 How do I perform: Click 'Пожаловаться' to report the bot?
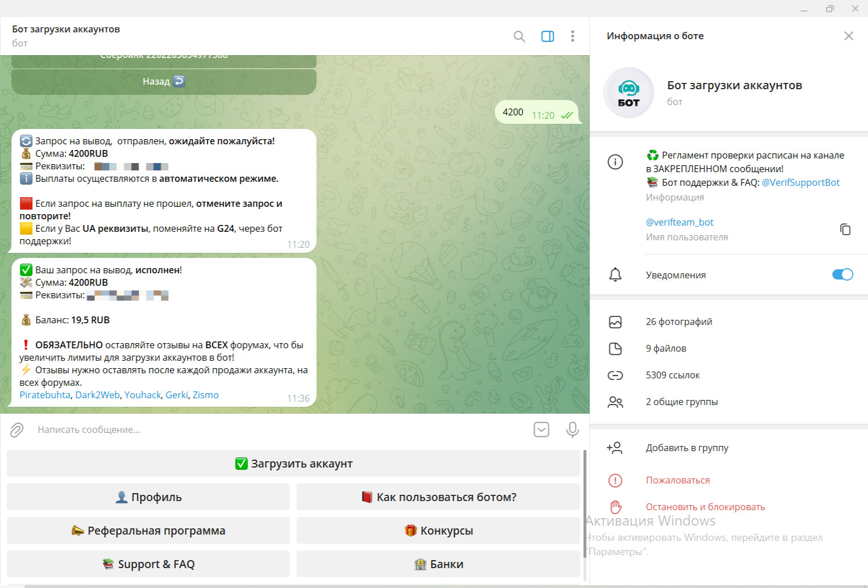pyautogui.click(x=677, y=481)
